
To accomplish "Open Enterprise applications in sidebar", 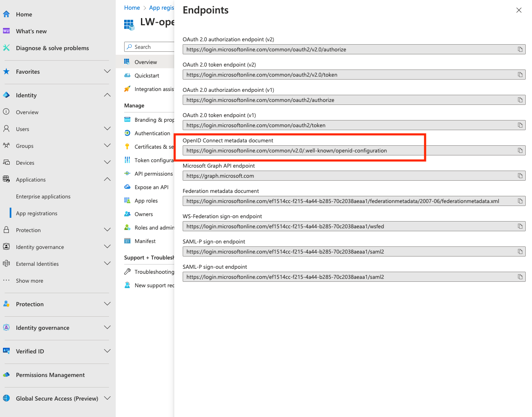I will 43,196.
